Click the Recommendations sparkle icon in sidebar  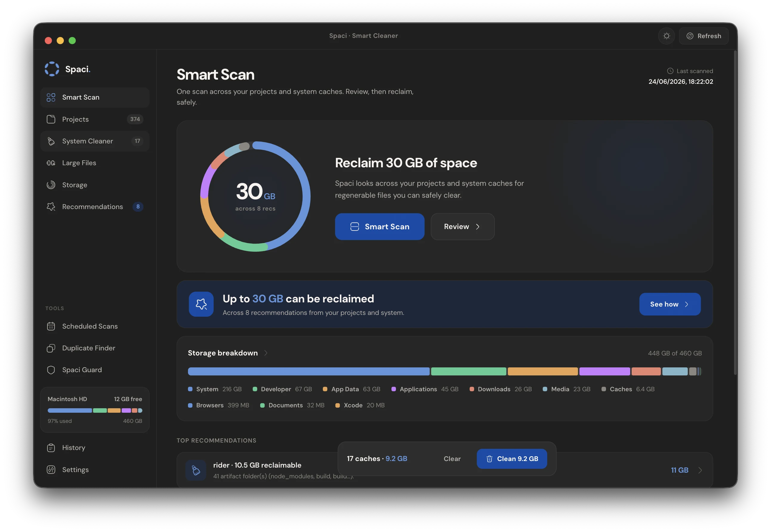click(x=51, y=207)
